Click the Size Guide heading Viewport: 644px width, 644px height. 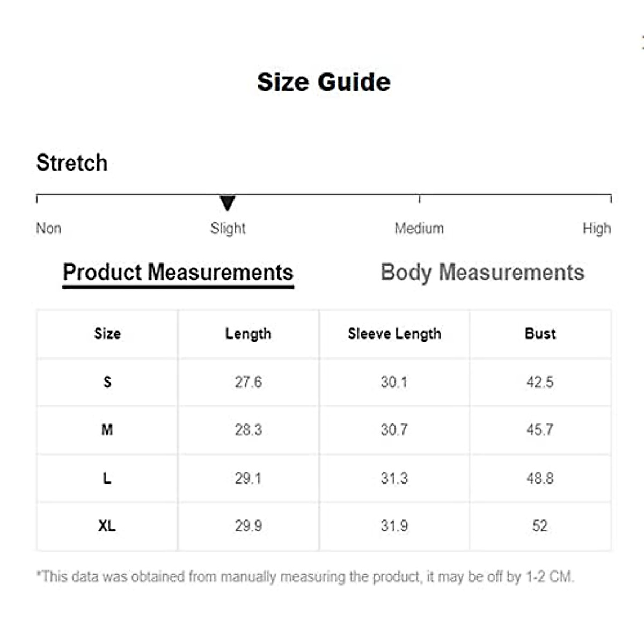pos(324,82)
